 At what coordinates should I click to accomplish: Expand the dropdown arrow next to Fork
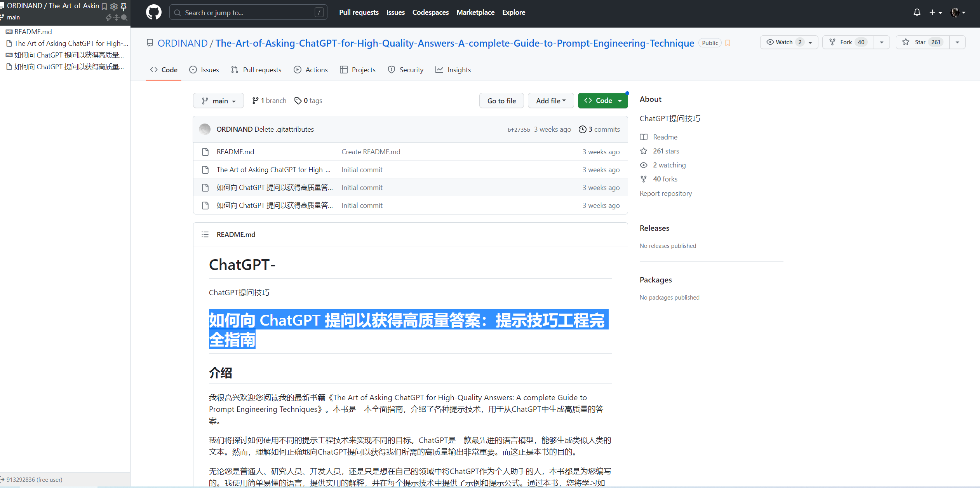click(882, 42)
